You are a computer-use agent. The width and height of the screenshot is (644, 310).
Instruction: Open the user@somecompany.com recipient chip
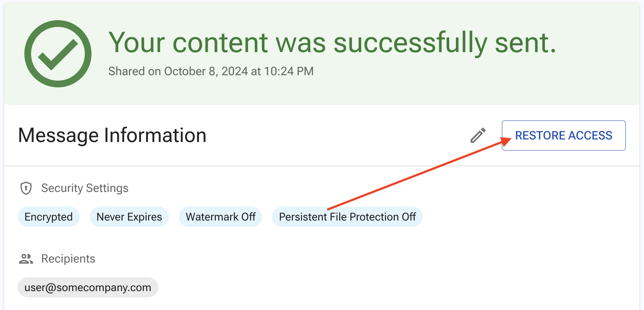pyautogui.click(x=88, y=288)
